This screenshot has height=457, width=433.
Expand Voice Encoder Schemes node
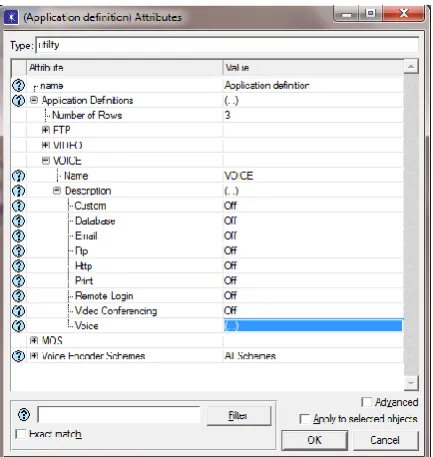point(34,355)
